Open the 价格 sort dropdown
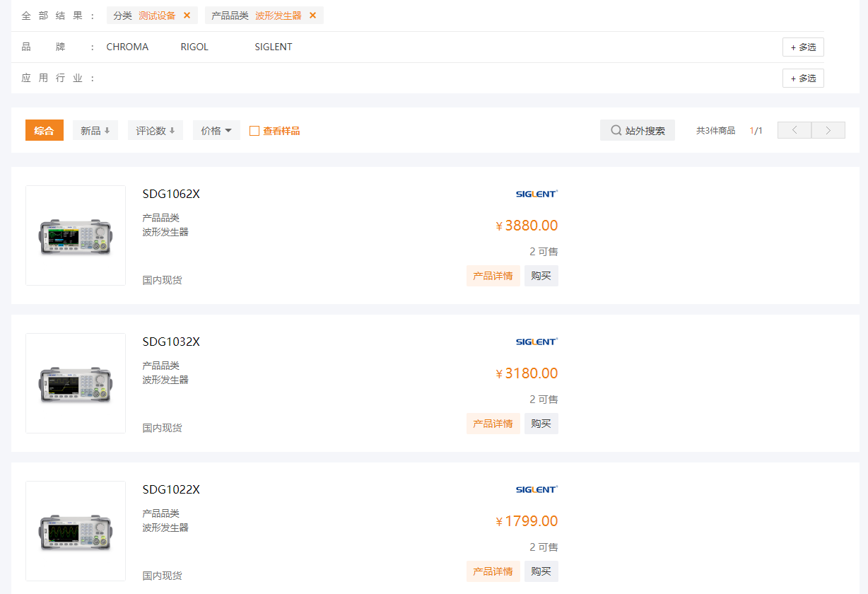This screenshot has width=868, height=594. click(x=216, y=130)
